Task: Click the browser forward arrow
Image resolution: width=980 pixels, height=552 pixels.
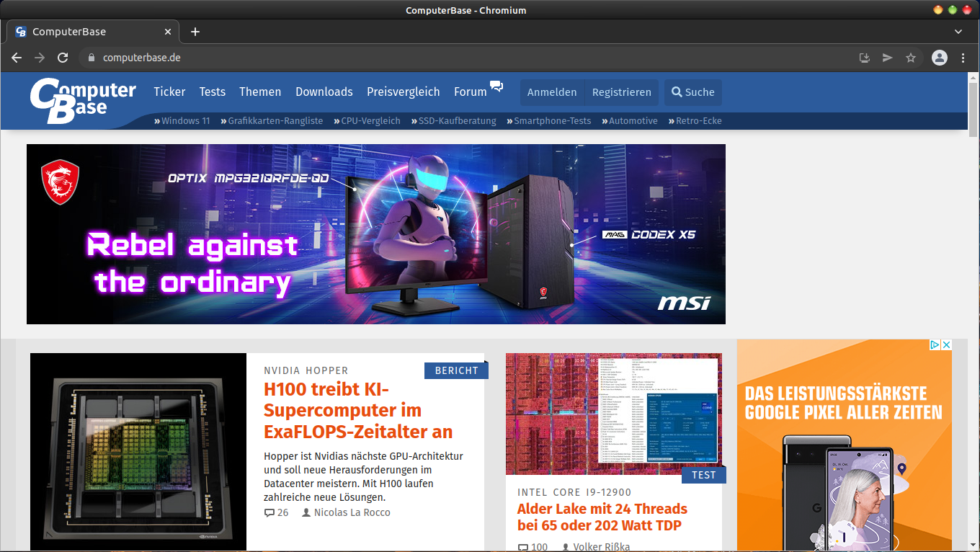Action: (40, 58)
